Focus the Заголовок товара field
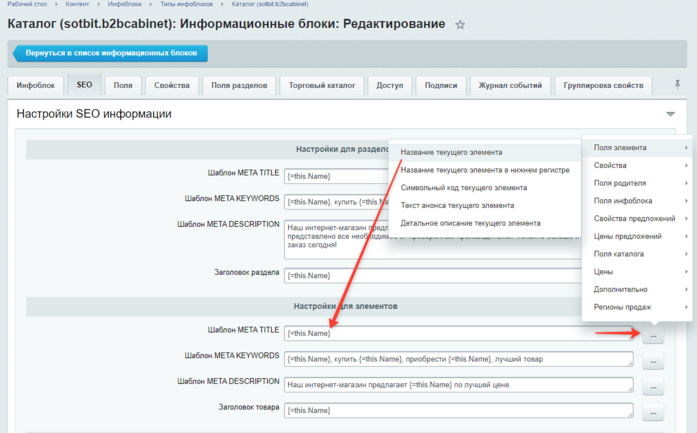The width and height of the screenshot is (697, 433). pyautogui.click(x=459, y=410)
